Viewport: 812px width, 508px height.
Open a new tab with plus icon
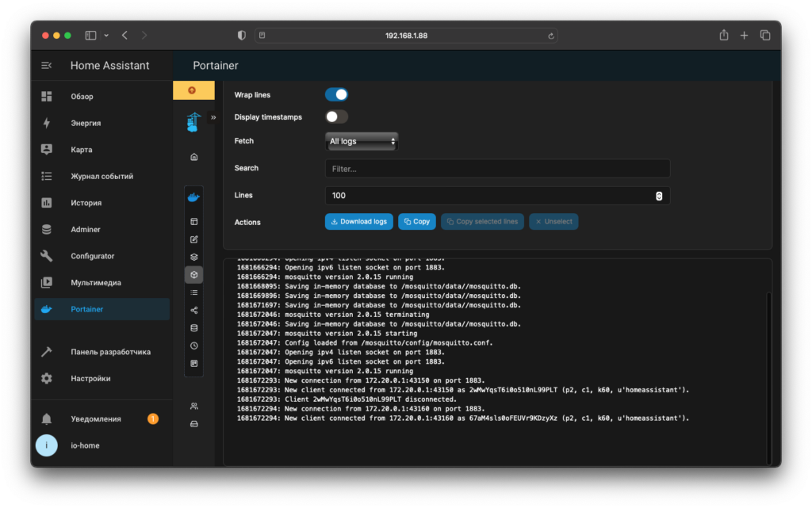click(744, 35)
